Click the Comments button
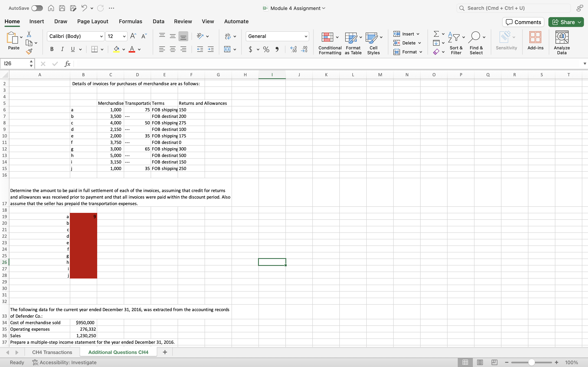The height and width of the screenshot is (367, 588). (x=523, y=22)
